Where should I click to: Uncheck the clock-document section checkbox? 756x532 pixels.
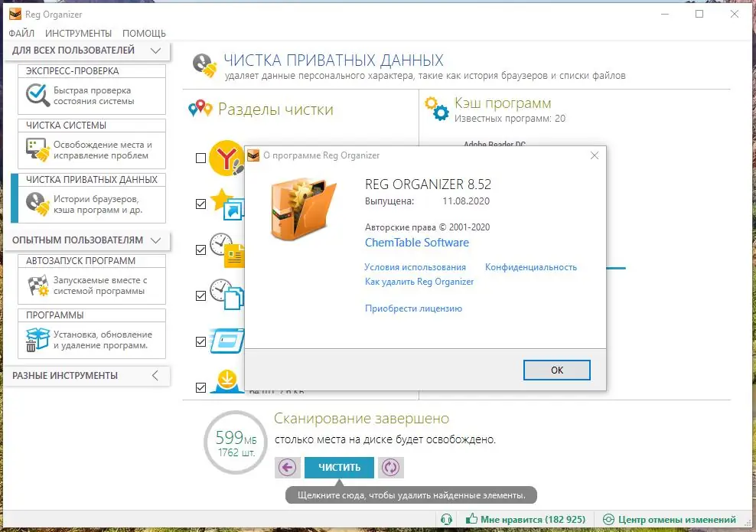click(201, 250)
